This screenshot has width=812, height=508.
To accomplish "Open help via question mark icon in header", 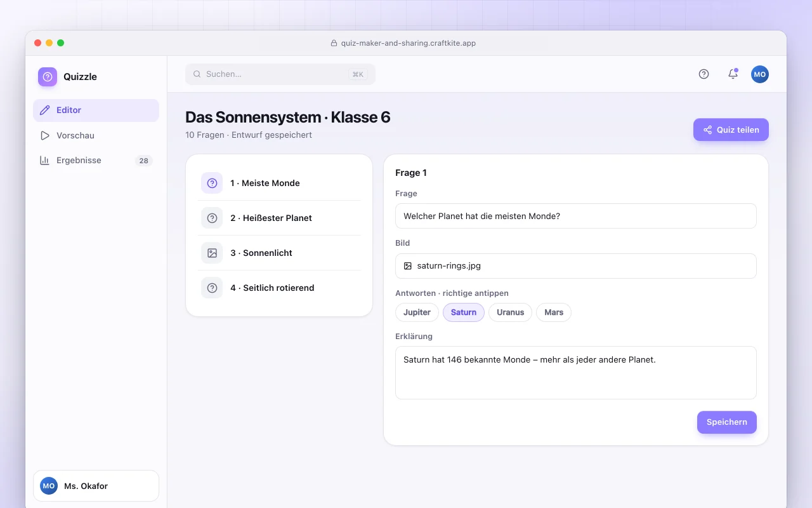I will click(x=704, y=74).
